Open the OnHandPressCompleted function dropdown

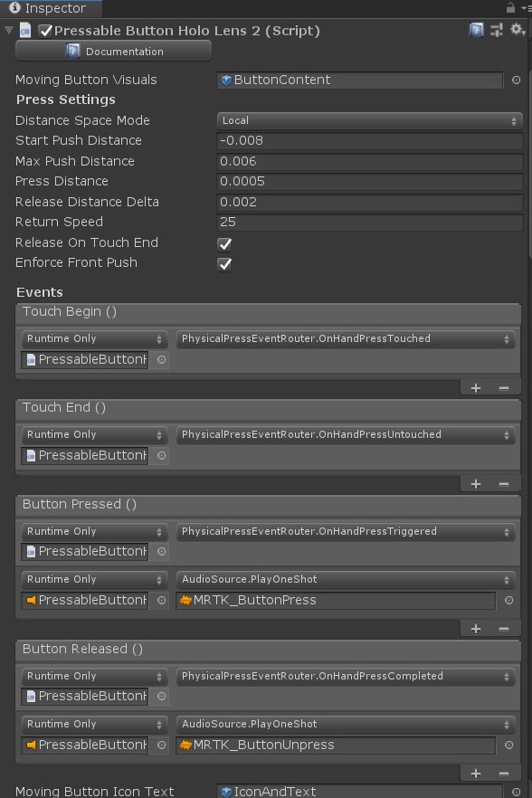pos(346,677)
